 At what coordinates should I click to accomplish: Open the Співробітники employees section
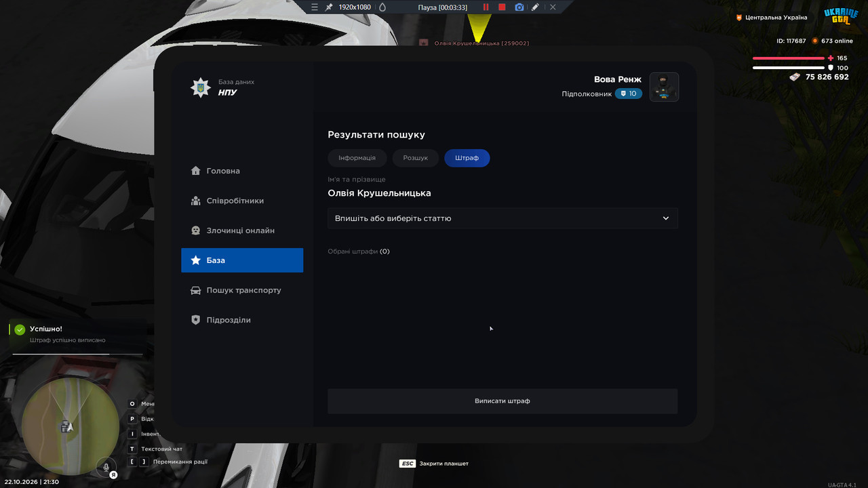pos(242,201)
